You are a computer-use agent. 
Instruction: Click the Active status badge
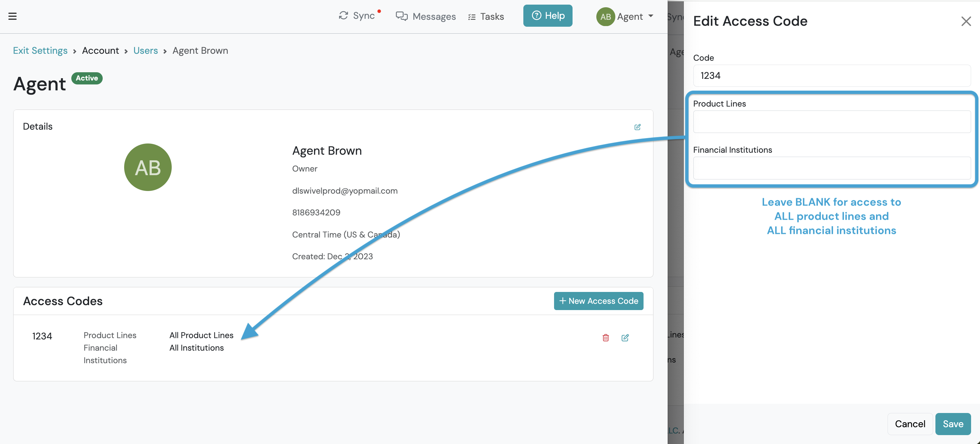[x=87, y=78]
